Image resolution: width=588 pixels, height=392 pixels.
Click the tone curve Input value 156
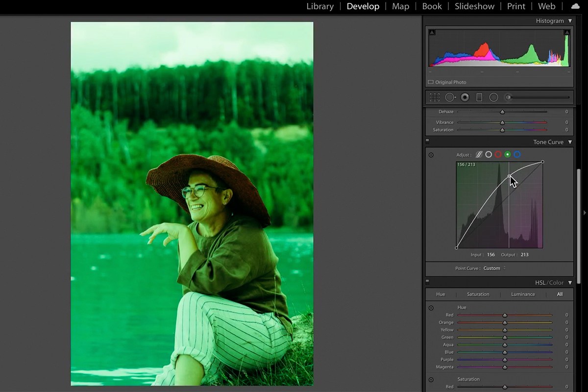tap(490, 255)
